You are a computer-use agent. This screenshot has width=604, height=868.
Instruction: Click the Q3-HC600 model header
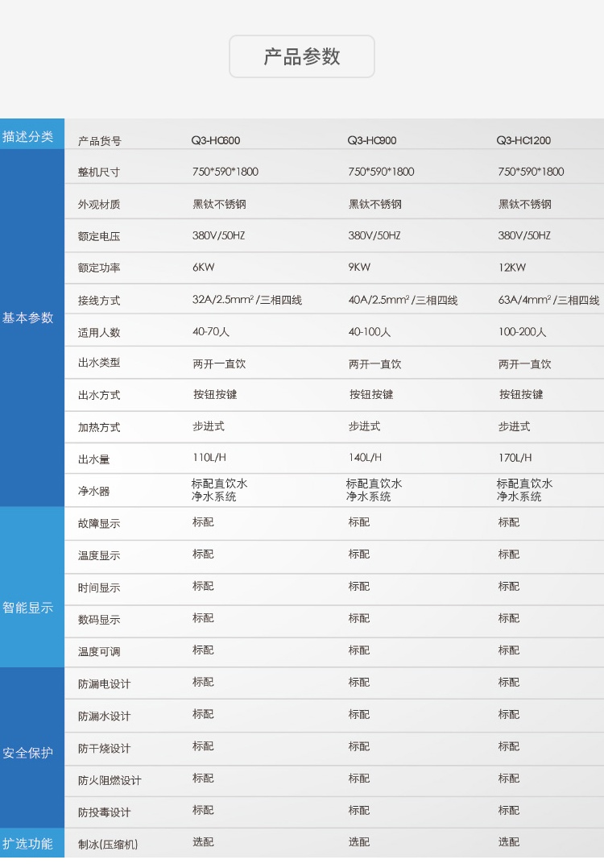point(216,140)
